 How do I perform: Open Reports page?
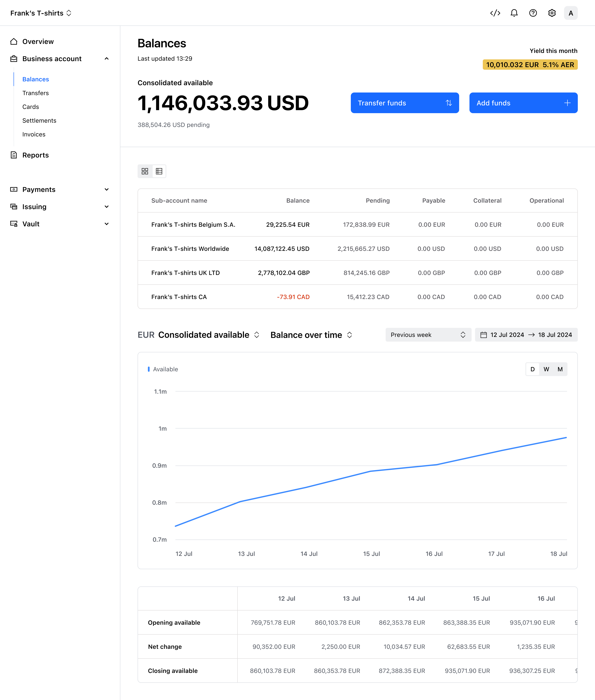[x=35, y=155]
